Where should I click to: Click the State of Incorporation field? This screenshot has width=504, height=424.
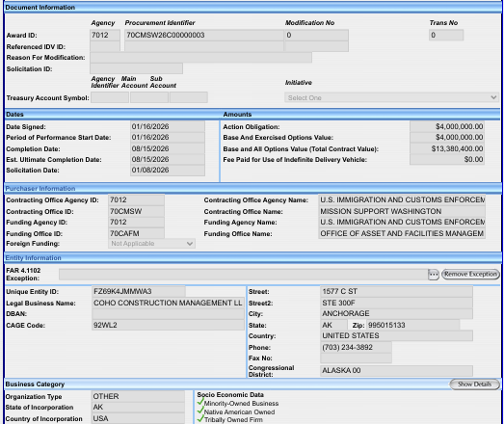[x=138, y=408]
